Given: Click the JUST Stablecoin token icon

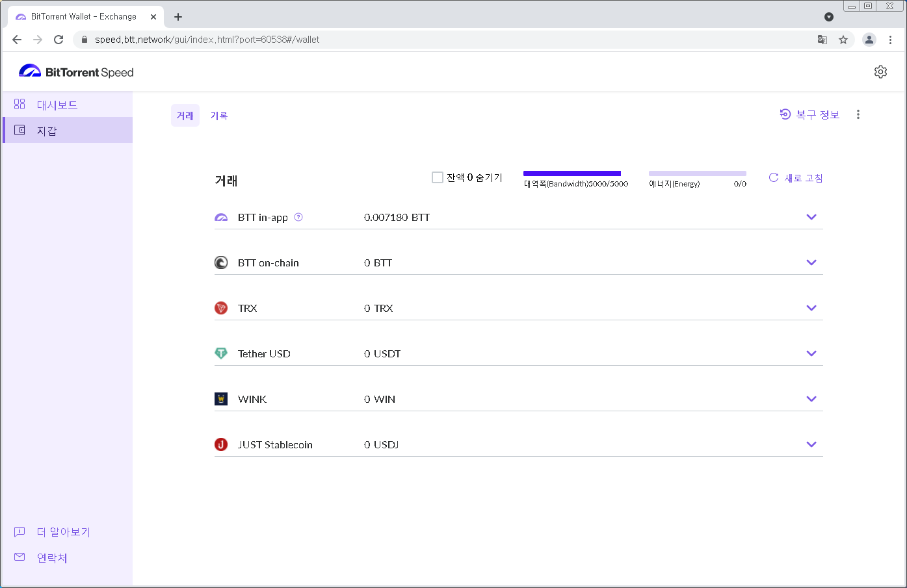Looking at the screenshot, I should 221,444.
